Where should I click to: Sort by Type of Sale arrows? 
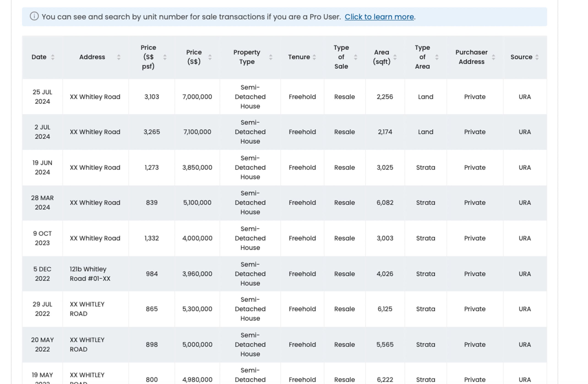356,57
